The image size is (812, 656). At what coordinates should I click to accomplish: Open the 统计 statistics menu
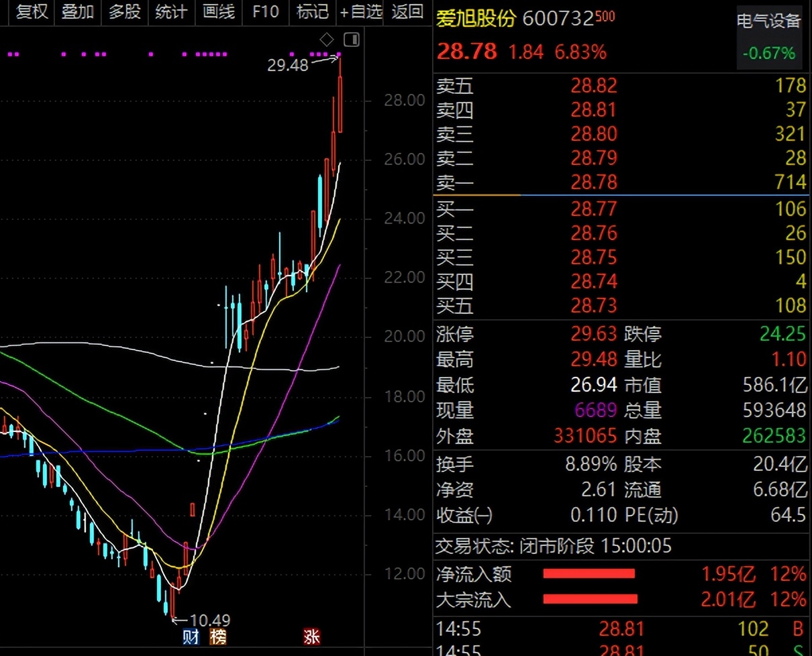pos(171,11)
